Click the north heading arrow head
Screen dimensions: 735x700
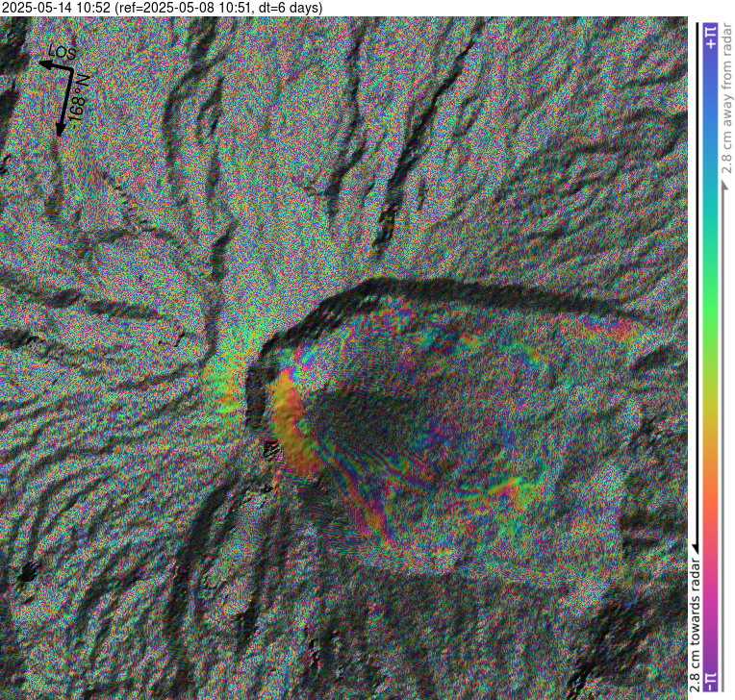coord(60,130)
